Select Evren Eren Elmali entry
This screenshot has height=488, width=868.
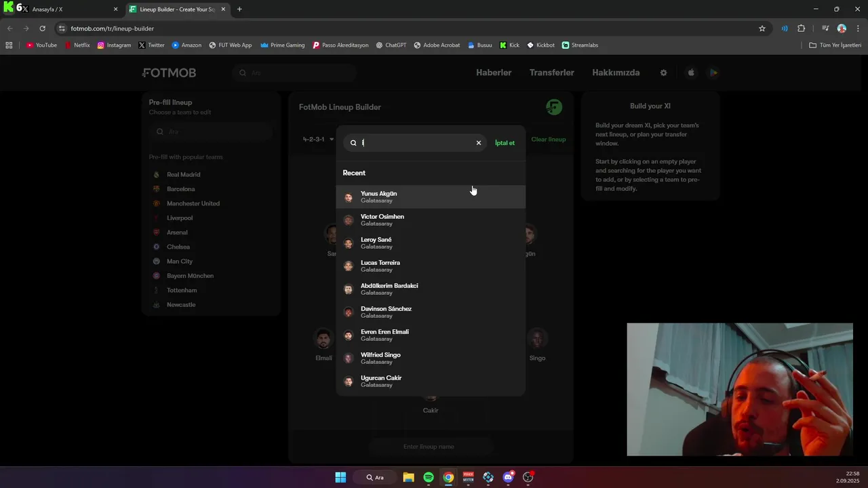point(431,335)
